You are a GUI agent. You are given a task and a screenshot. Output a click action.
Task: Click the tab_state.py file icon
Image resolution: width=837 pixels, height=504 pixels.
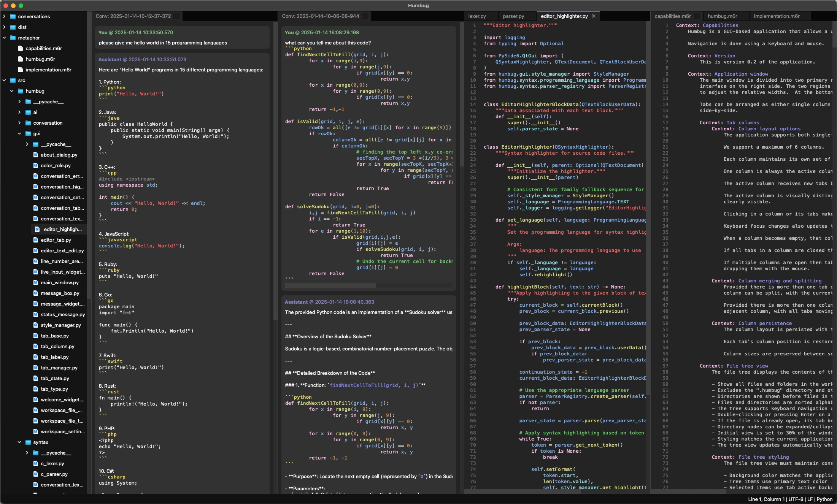pyautogui.click(x=36, y=378)
